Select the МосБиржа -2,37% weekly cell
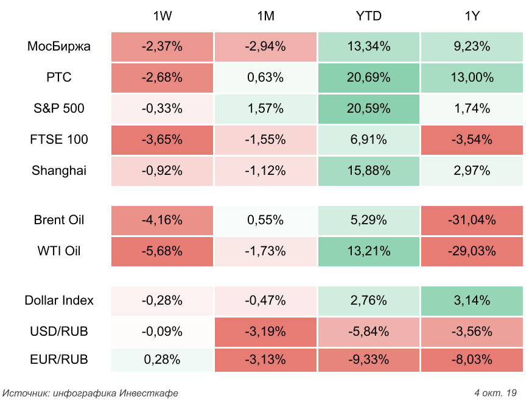The width and height of the screenshot is (532, 401). click(x=163, y=46)
